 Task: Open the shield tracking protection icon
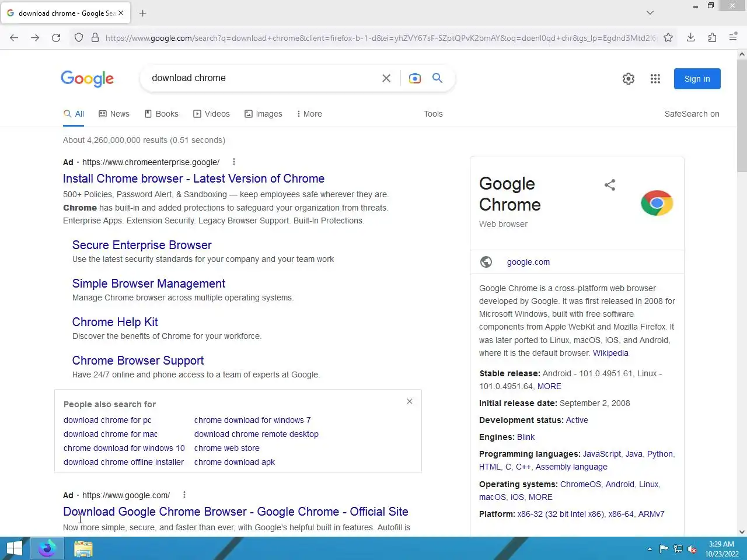(x=79, y=37)
